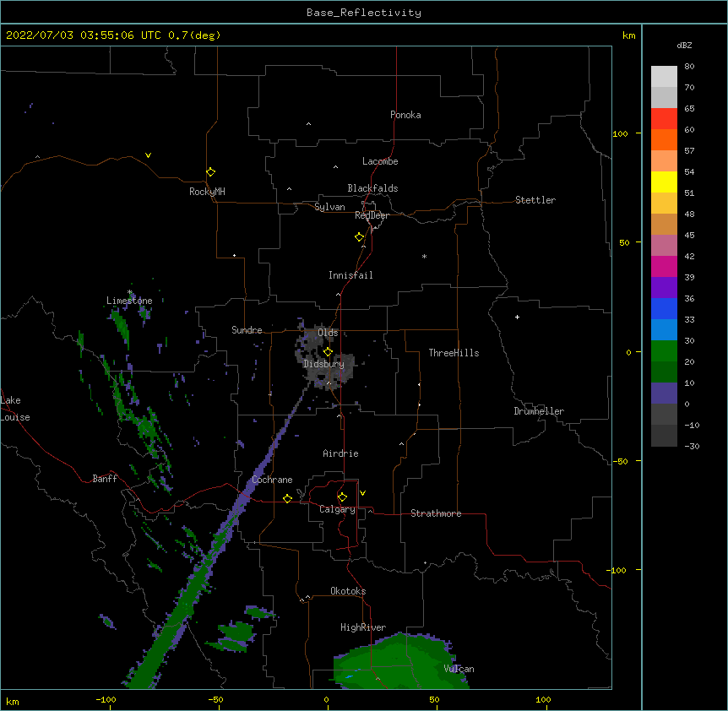Click the yellow diamond marker above Calgary label
This screenshot has height=711, width=728.
(342, 497)
